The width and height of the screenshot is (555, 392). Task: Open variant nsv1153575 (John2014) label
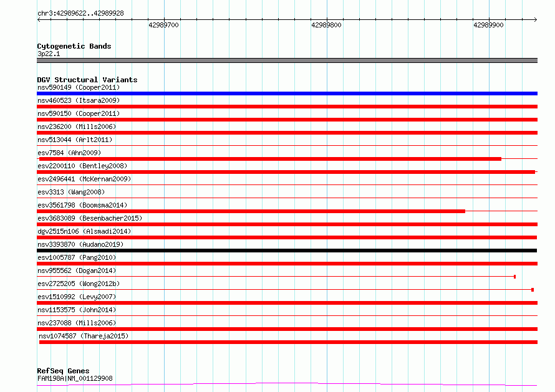tap(77, 310)
